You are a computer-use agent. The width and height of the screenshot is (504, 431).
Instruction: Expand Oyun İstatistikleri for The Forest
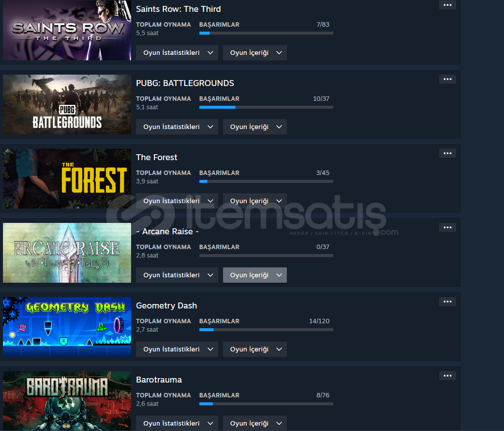[x=177, y=201]
